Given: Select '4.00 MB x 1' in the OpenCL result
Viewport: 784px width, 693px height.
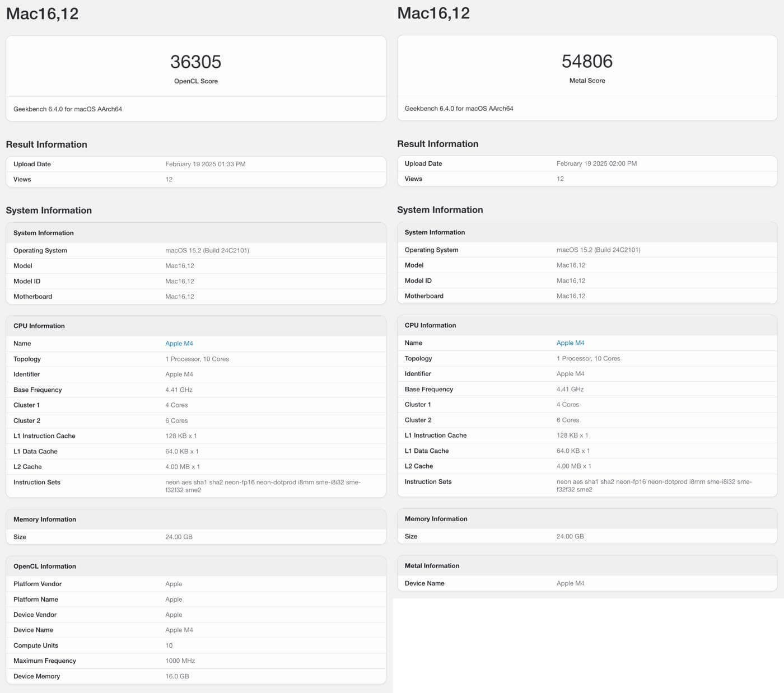Looking at the screenshot, I should coord(183,467).
